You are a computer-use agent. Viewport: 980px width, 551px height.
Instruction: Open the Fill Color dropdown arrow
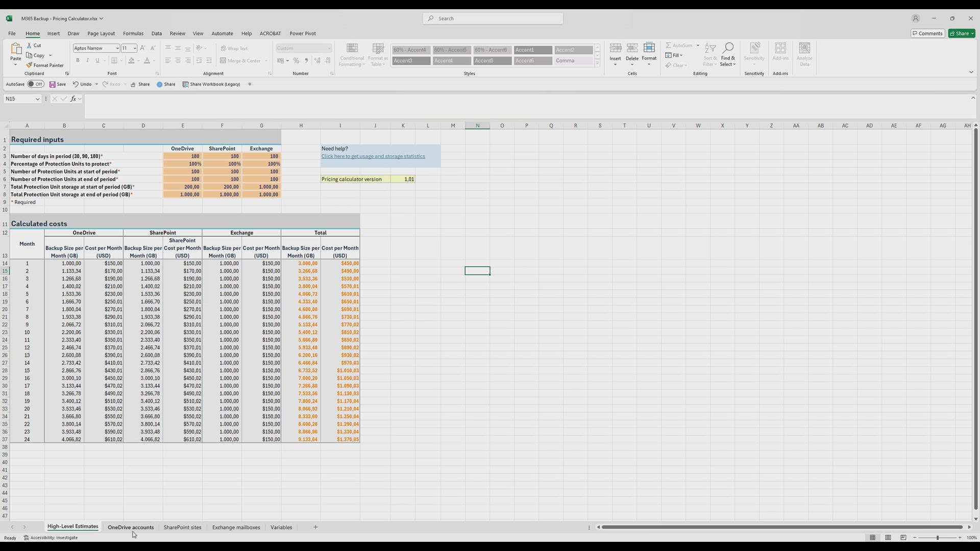click(138, 60)
